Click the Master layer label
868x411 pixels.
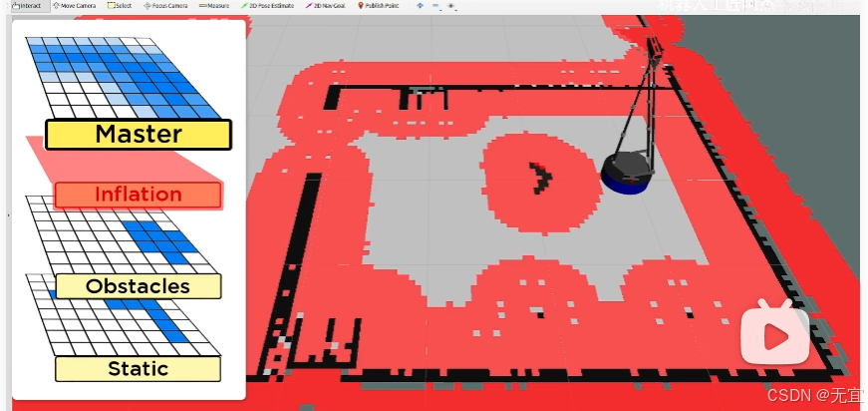tap(139, 134)
